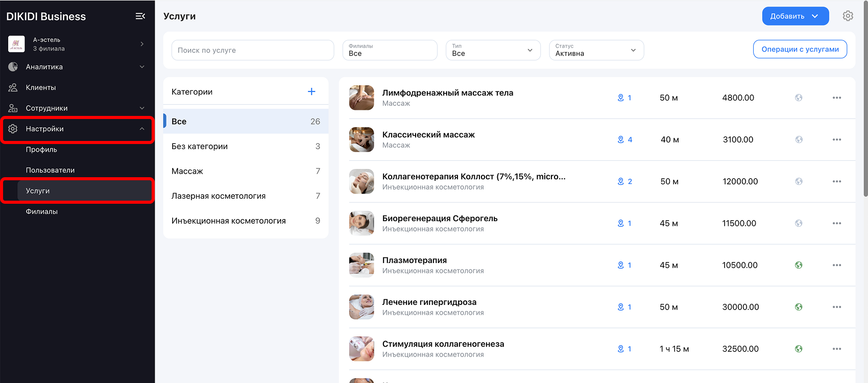Open more options for Коллагенотерапия Коллост

point(837,181)
